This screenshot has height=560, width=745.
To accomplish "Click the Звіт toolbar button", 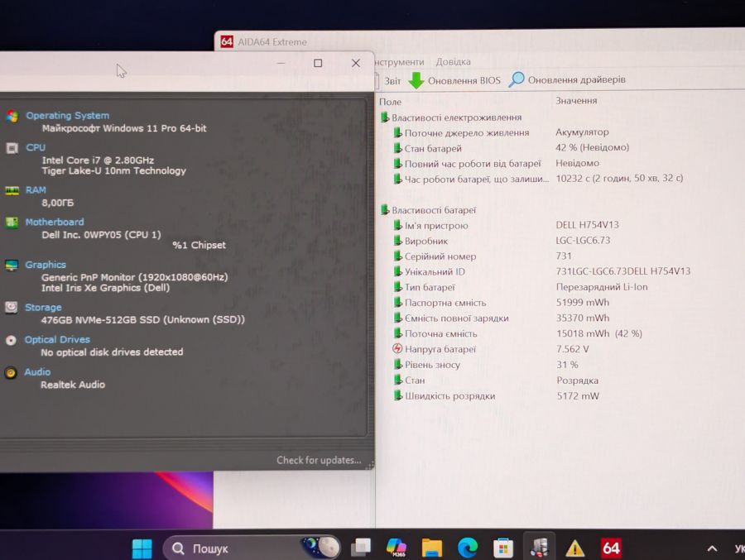I will coord(388,81).
